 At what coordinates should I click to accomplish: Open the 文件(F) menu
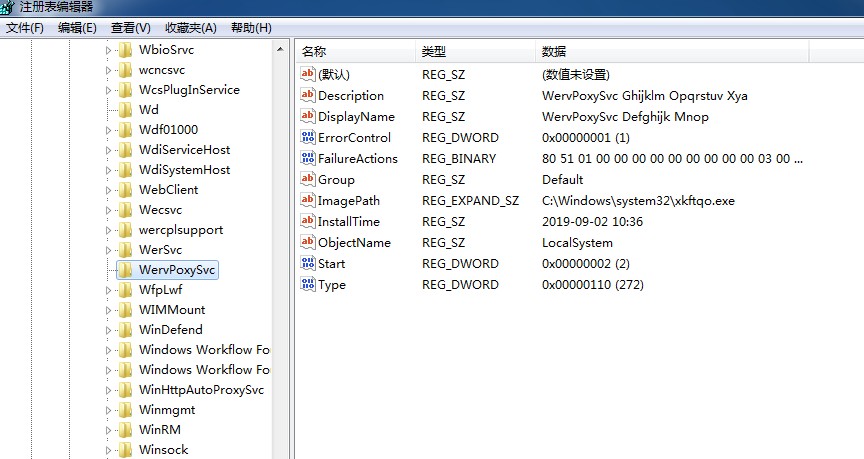pyautogui.click(x=25, y=28)
